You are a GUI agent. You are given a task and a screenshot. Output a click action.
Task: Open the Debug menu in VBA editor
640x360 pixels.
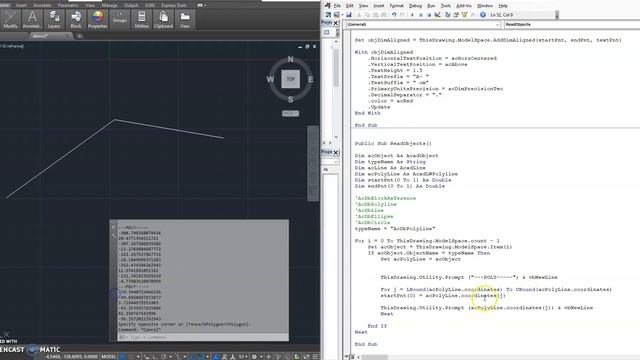(416, 6)
